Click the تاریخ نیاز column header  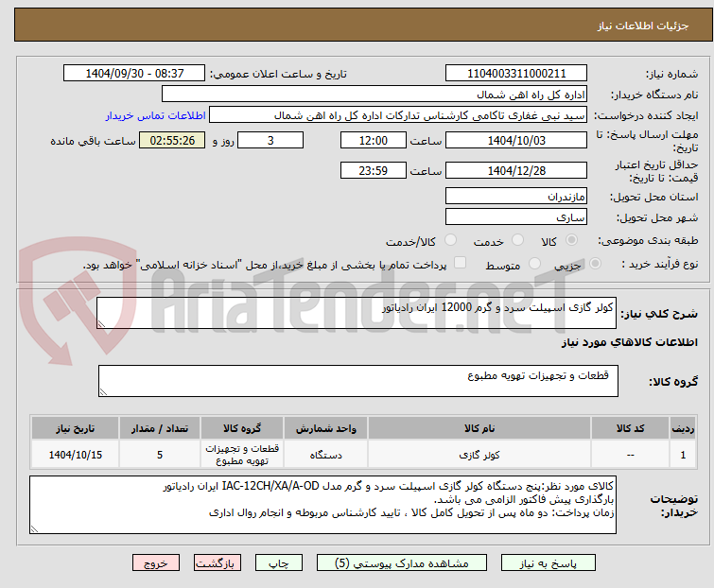pyautogui.click(x=76, y=428)
